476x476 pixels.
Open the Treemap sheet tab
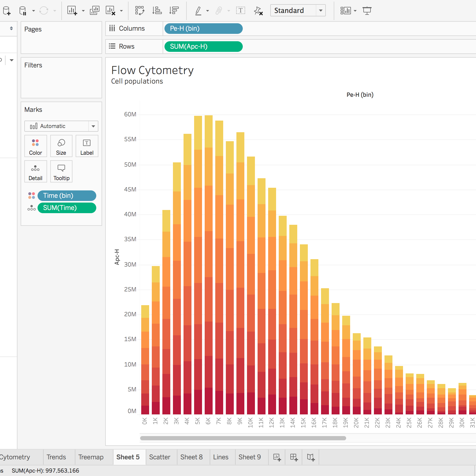pos(91,457)
